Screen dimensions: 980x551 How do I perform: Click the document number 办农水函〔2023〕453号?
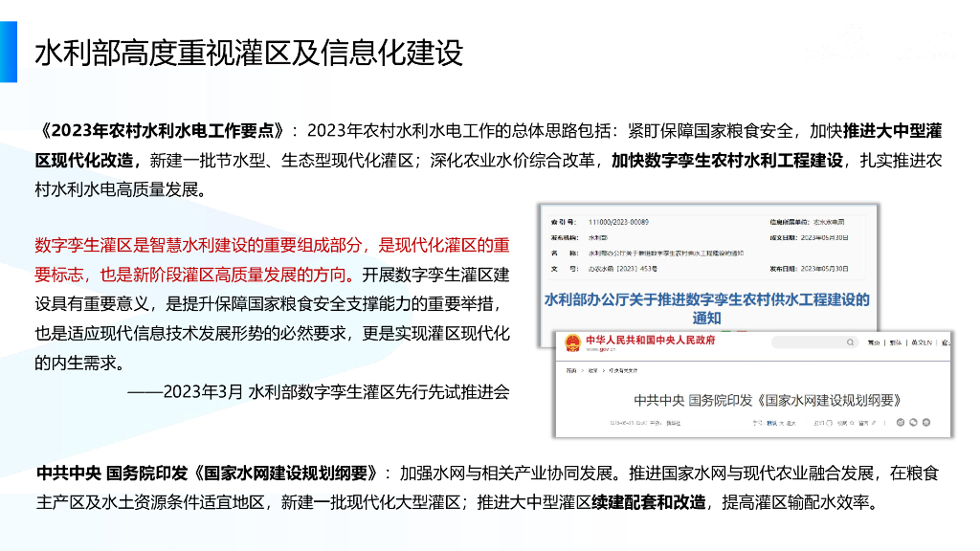click(622, 269)
